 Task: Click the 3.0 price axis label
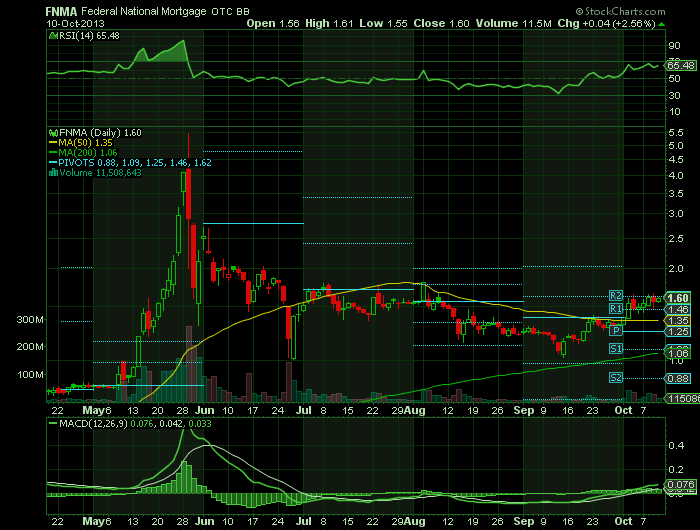(x=676, y=213)
